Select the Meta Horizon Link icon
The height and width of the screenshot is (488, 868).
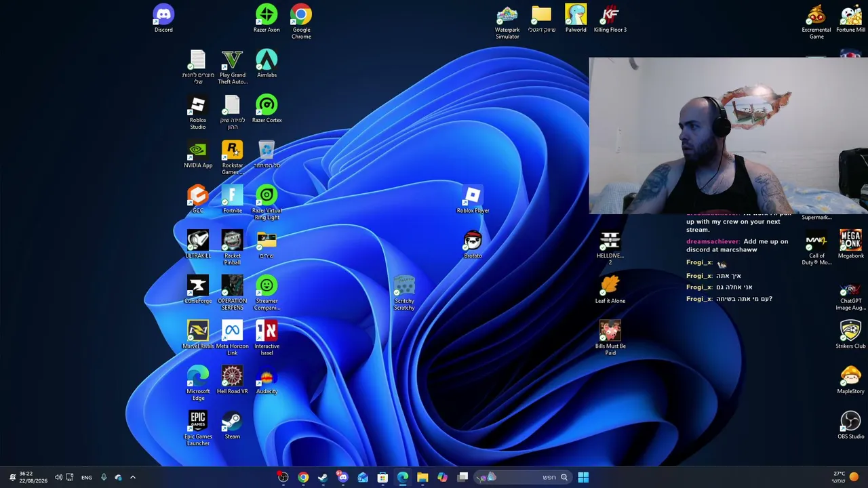[x=232, y=338]
